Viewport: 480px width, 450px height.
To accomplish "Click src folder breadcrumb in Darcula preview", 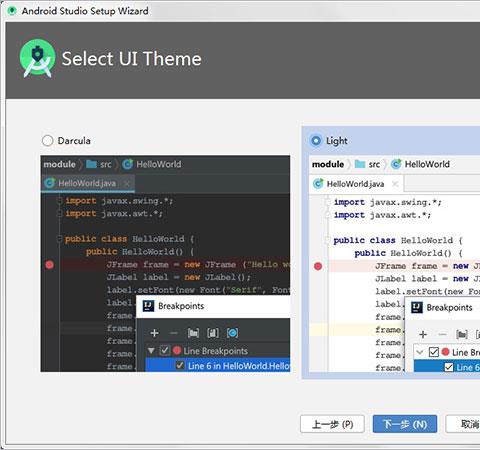I will pos(99,164).
